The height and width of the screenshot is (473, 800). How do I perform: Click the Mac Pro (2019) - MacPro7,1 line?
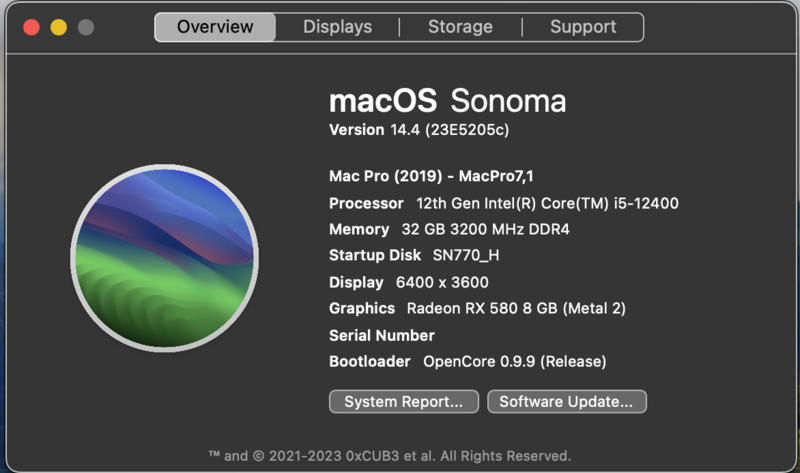click(431, 176)
